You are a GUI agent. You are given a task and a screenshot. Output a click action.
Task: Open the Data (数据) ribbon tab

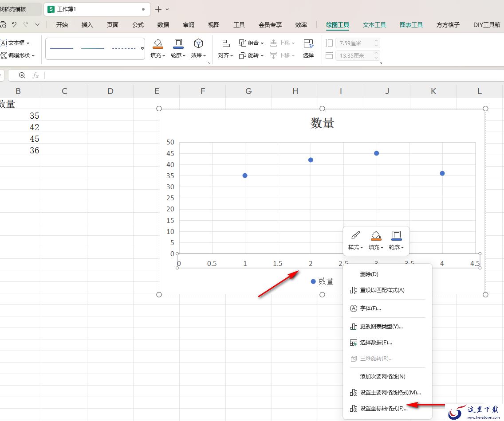point(163,25)
